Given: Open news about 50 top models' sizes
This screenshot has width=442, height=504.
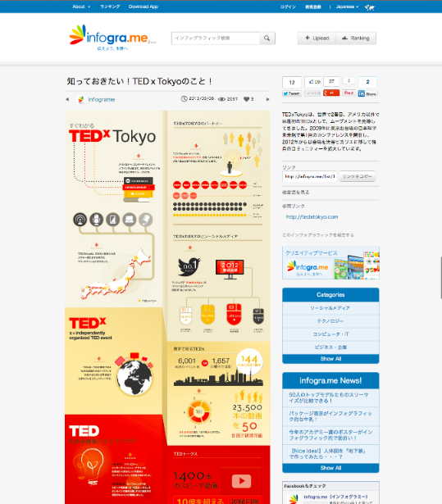Looking at the screenshot, I should [x=329, y=397].
